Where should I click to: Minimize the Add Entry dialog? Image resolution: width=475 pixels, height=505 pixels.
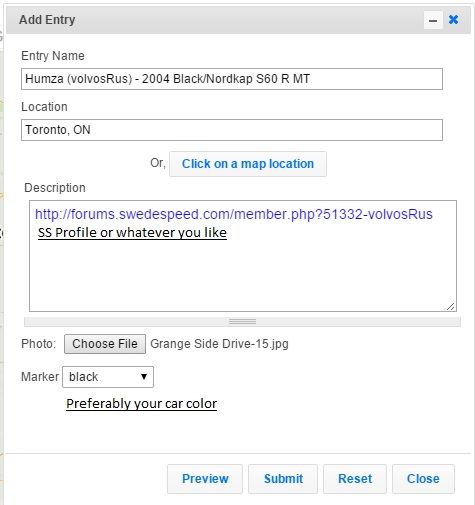[x=433, y=20]
